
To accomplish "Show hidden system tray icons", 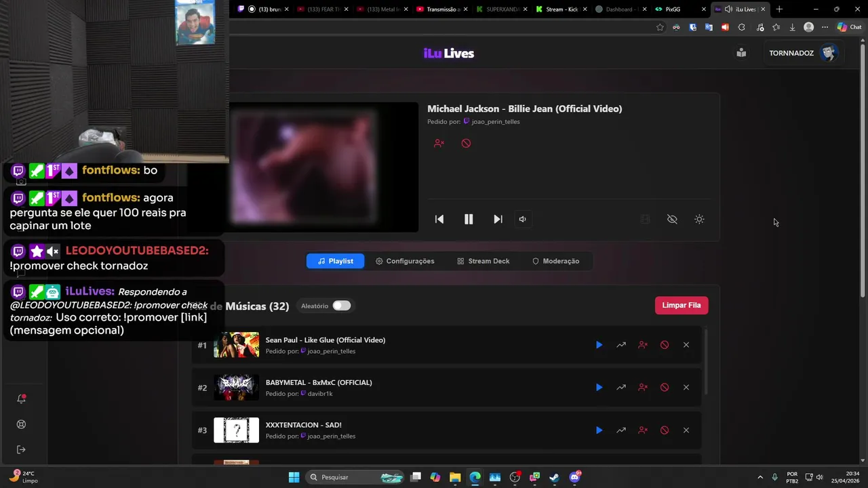I will coord(759,477).
